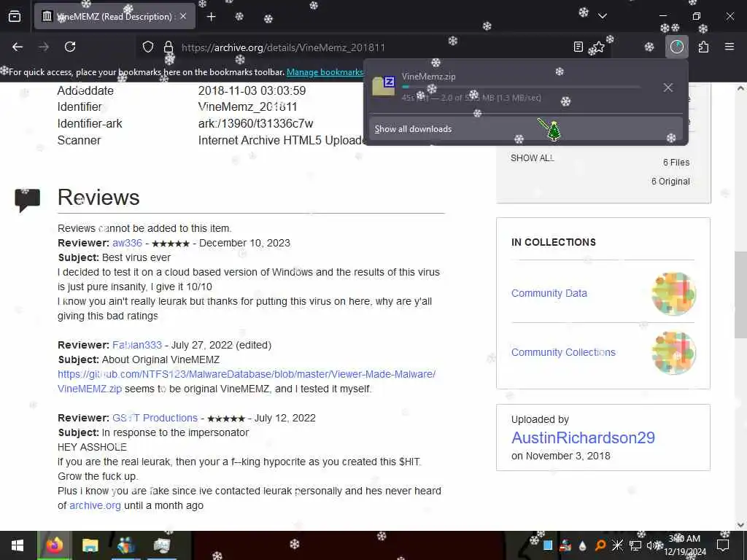Viewport: 747px width, 560px height.
Task: Open reviewer GSIT Productions profile
Action: 155,418
